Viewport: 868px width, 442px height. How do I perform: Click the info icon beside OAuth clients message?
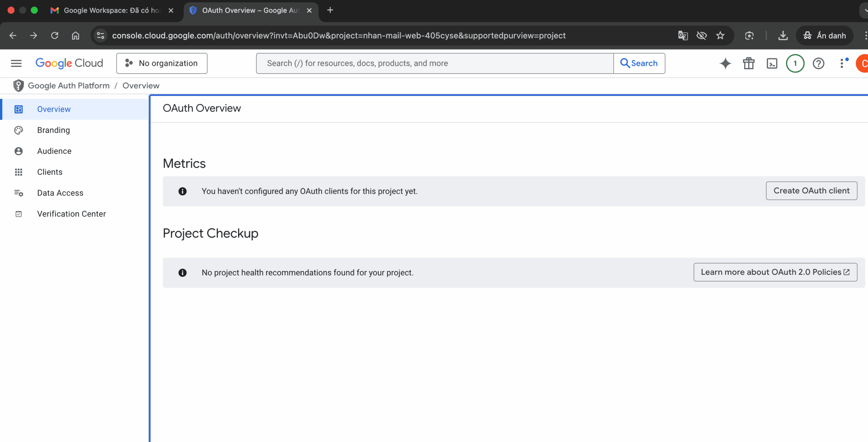pos(182,191)
